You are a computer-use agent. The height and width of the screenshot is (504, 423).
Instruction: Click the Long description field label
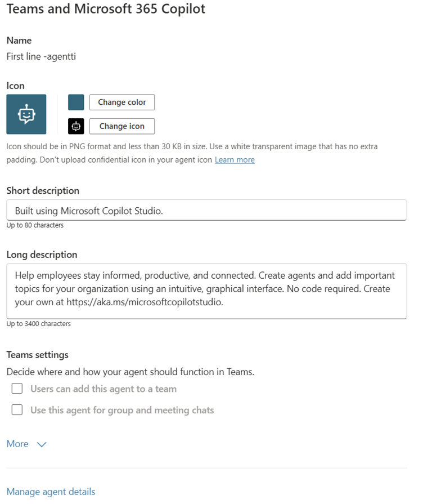42,255
